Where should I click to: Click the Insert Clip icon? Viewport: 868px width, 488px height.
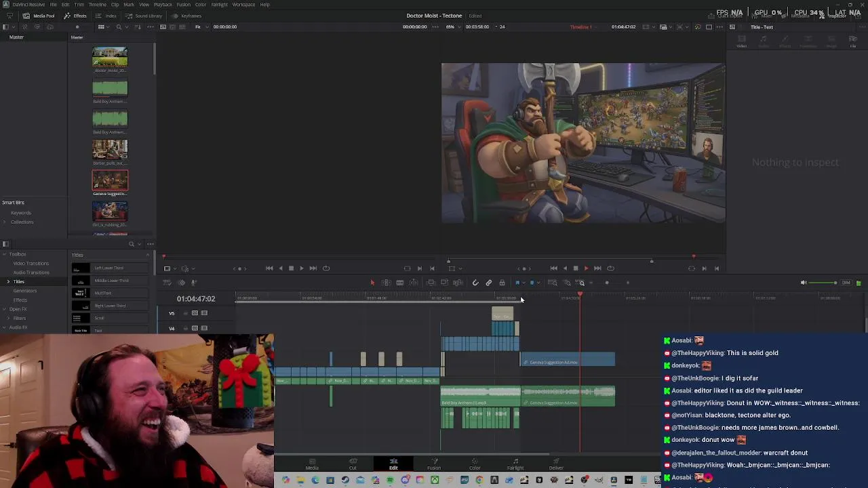click(431, 283)
